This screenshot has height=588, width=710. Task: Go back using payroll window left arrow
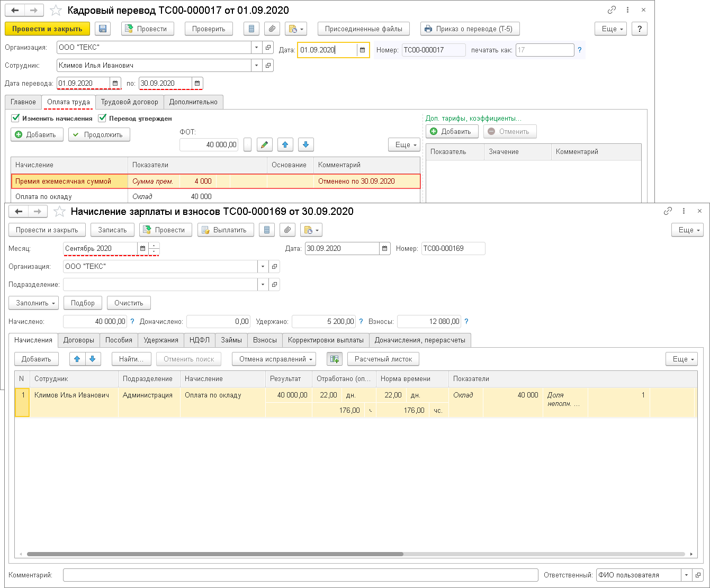(19, 212)
